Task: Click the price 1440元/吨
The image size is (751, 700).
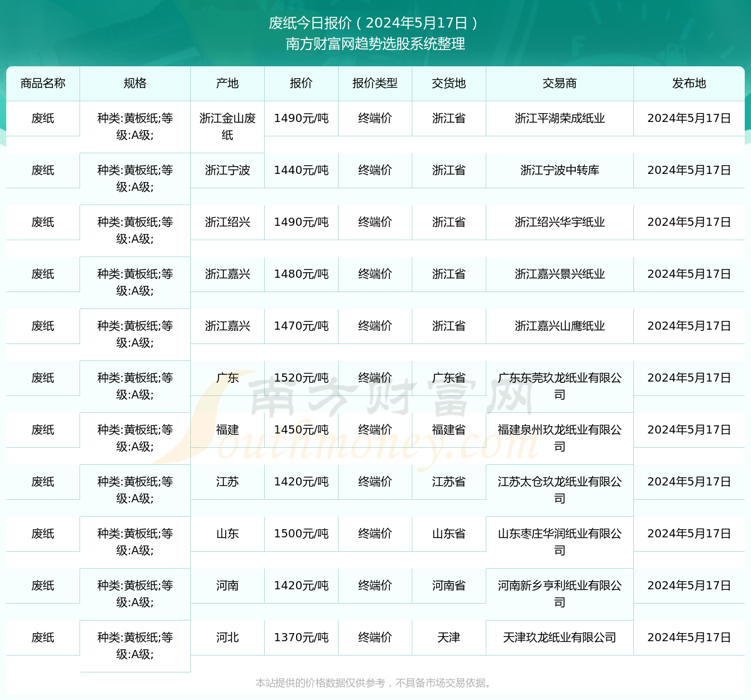Action: tap(301, 170)
